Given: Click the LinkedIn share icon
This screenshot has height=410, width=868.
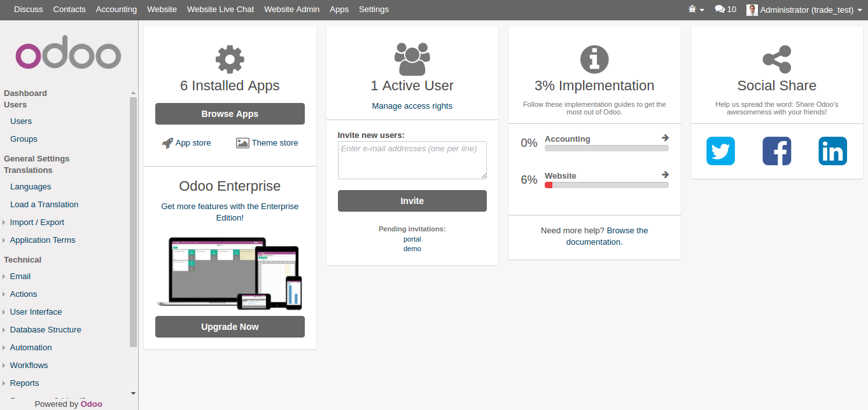Looking at the screenshot, I should coord(832,151).
